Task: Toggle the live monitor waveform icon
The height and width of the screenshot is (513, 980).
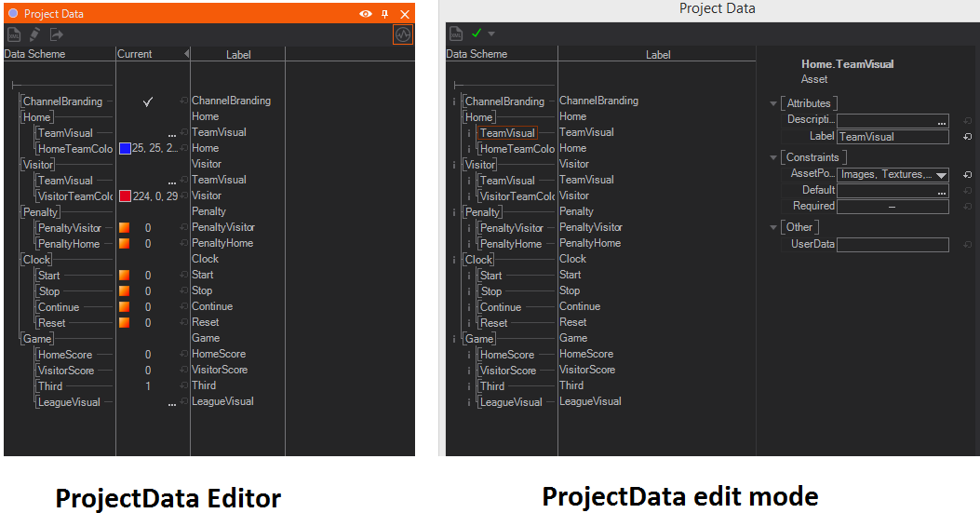Action: [x=402, y=34]
